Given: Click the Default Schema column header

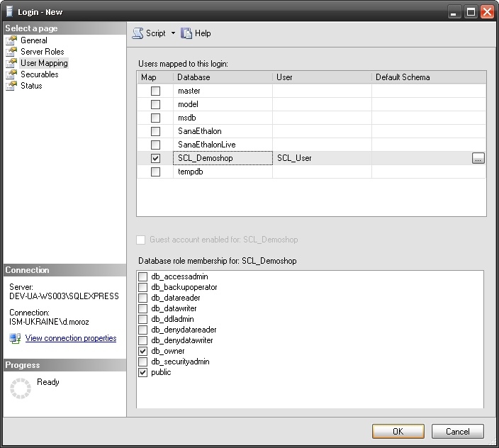Looking at the screenshot, I should (429, 77).
